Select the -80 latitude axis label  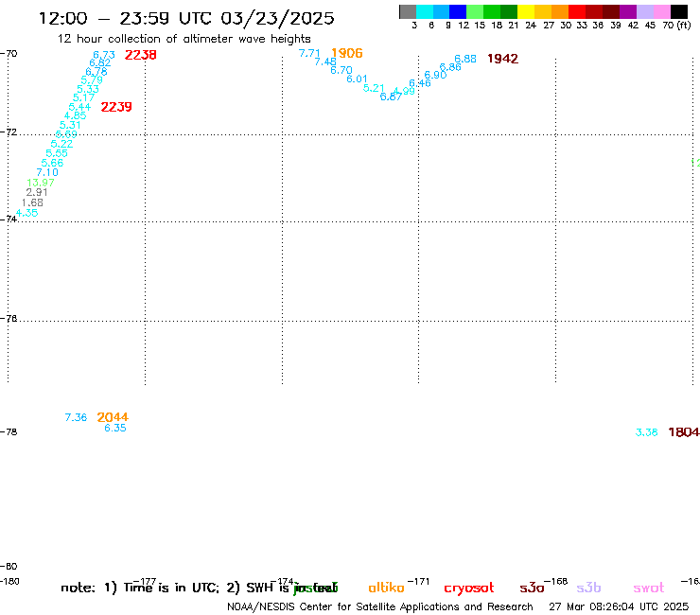coord(9,567)
